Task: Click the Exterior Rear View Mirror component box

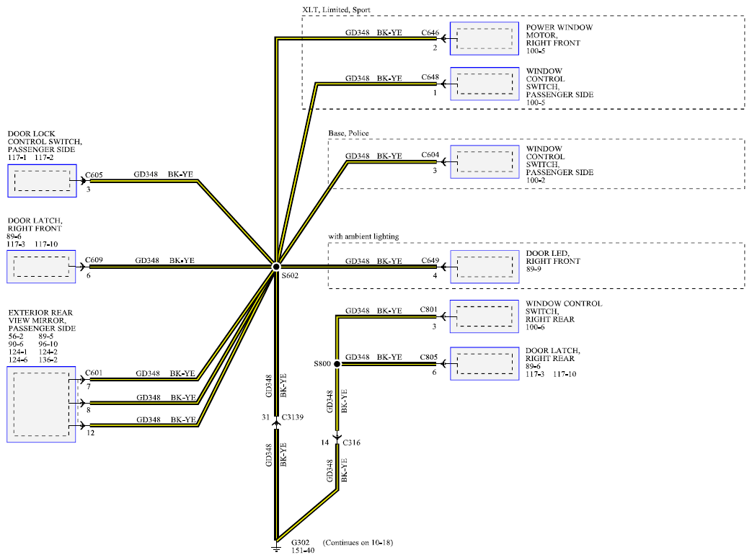Action: click(x=41, y=404)
